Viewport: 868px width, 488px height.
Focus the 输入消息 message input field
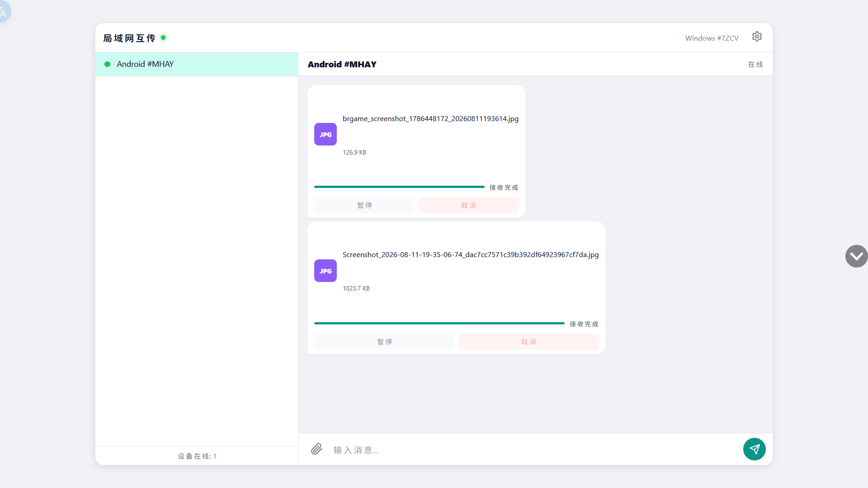pyautogui.click(x=533, y=450)
